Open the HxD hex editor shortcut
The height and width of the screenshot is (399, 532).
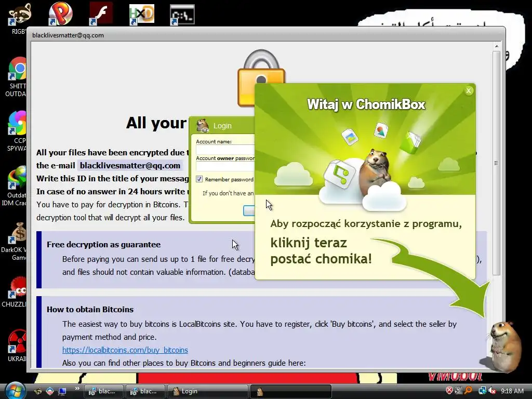142,14
